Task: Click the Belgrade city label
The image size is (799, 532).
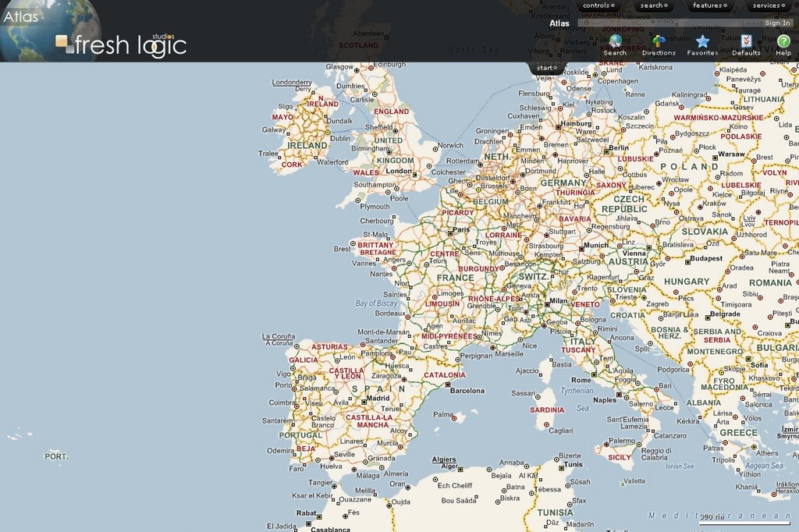Action: (x=725, y=314)
